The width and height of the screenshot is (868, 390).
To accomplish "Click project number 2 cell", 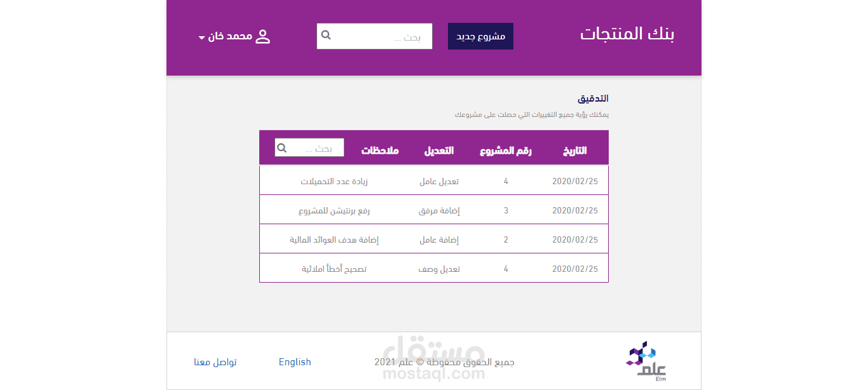I will point(506,239).
